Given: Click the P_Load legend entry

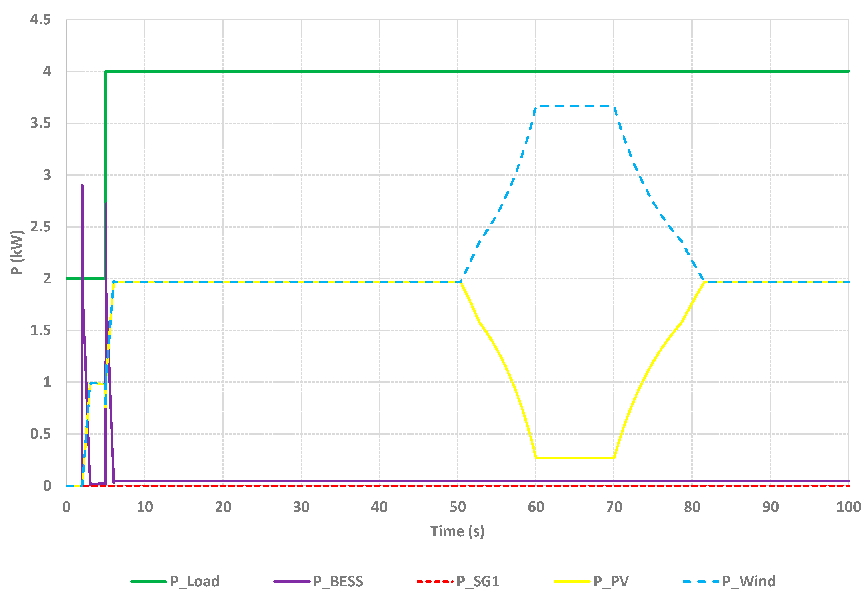Looking at the screenshot, I should (195, 581).
